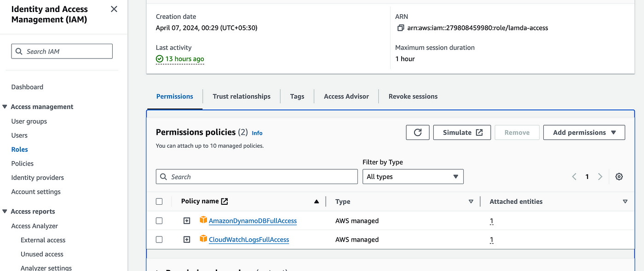Switch to the Permissions tab

(175, 96)
